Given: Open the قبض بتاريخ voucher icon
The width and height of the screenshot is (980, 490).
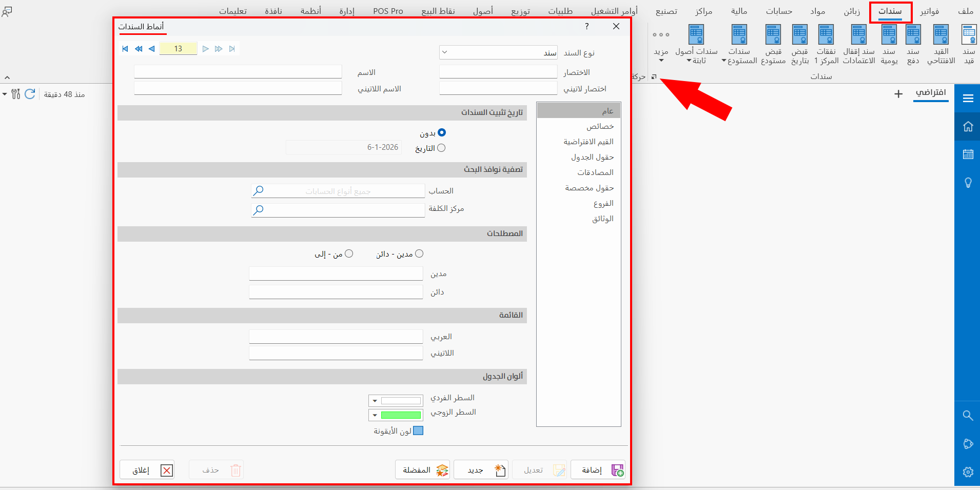Looking at the screenshot, I should [800, 45].
